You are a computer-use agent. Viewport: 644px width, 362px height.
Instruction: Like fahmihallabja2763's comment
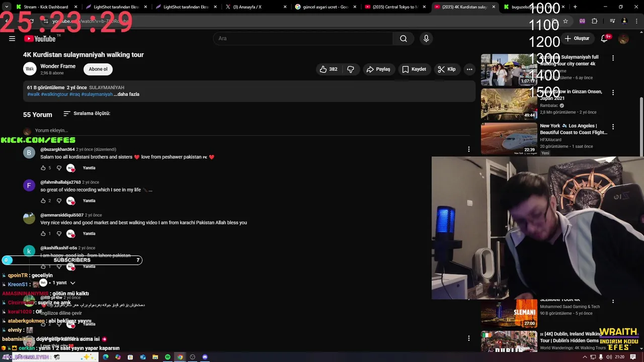point(43,201)
